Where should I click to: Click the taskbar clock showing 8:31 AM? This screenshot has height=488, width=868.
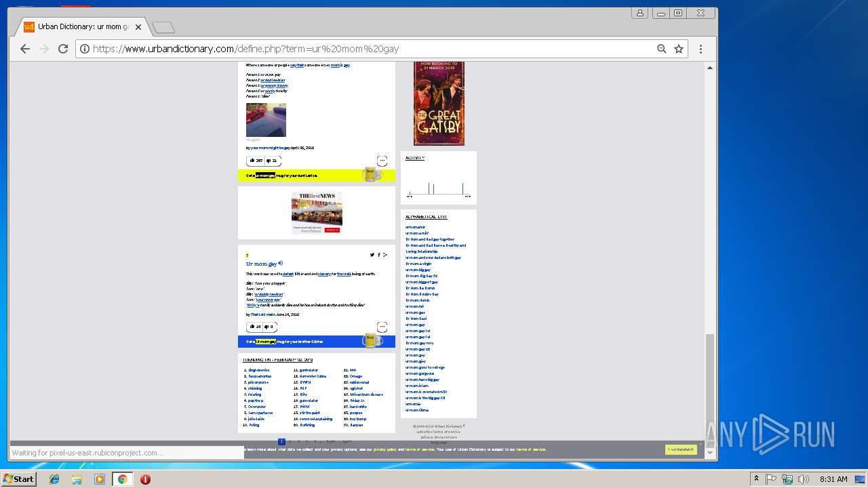click(x=833, y=479)
